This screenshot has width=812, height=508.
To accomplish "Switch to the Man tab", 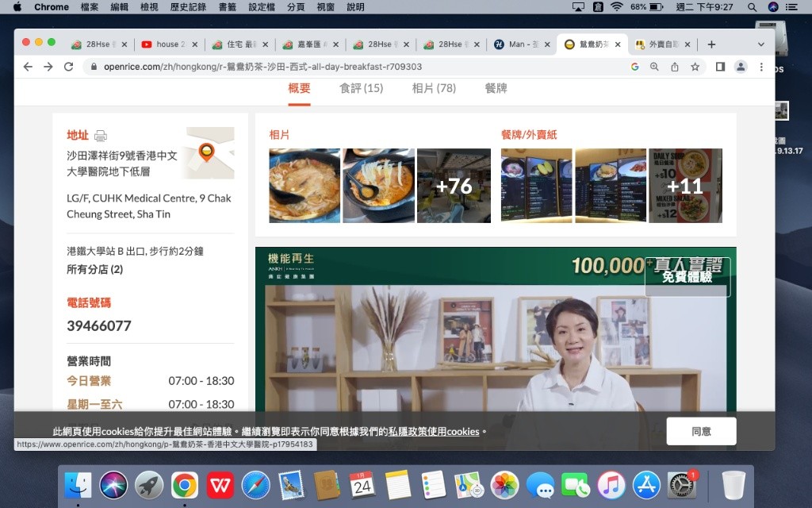I will pyautogui.click(x=522, y=44).
